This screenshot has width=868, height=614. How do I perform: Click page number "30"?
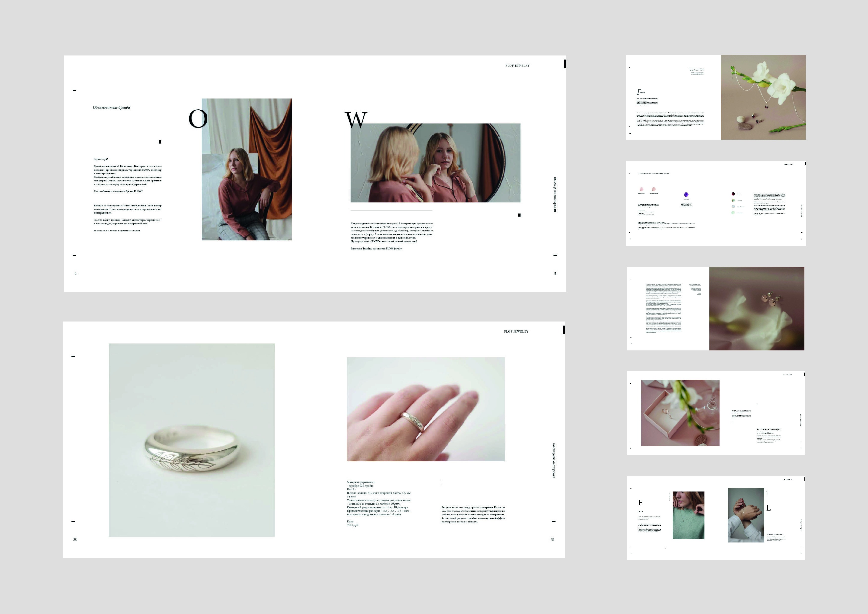75,540
